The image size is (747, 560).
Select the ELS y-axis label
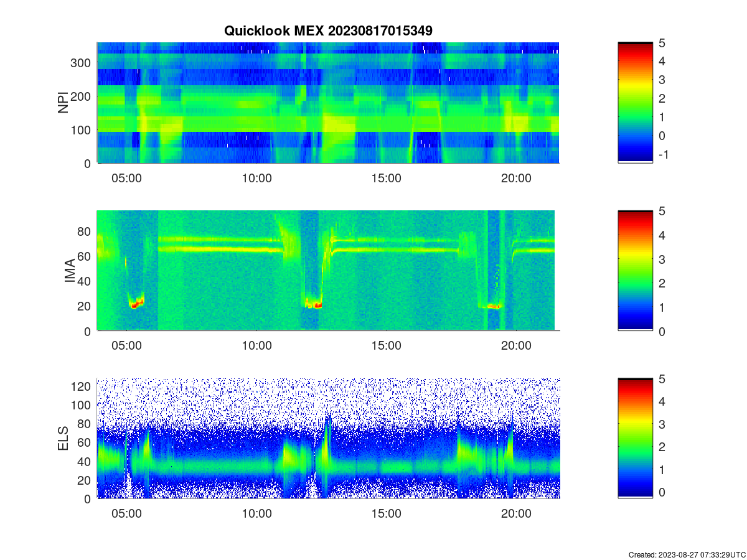click(63, 439)
